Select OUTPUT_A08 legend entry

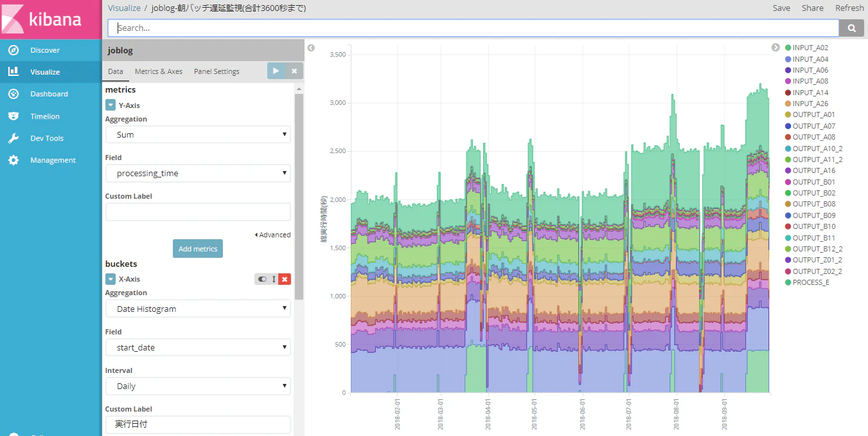pos(810,137)
